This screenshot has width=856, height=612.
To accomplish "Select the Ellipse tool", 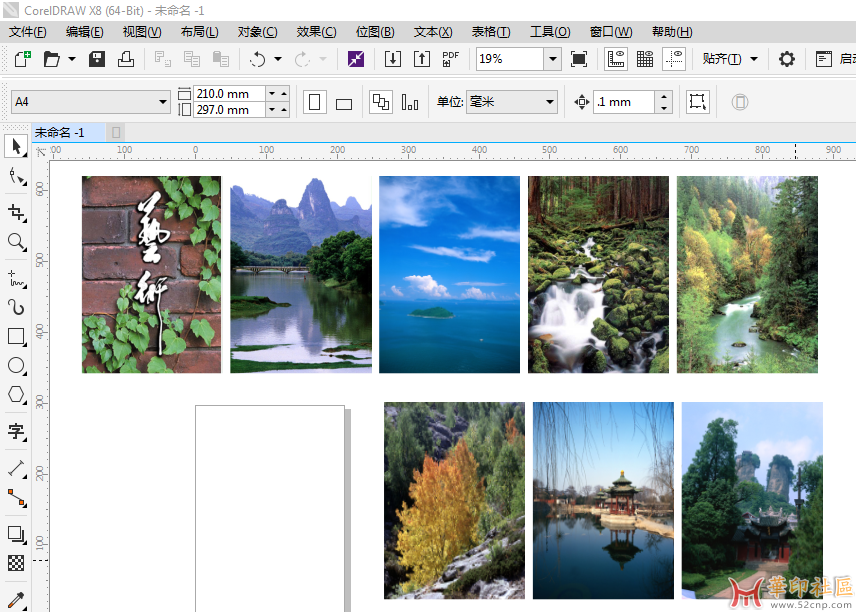I will point(17,366).
